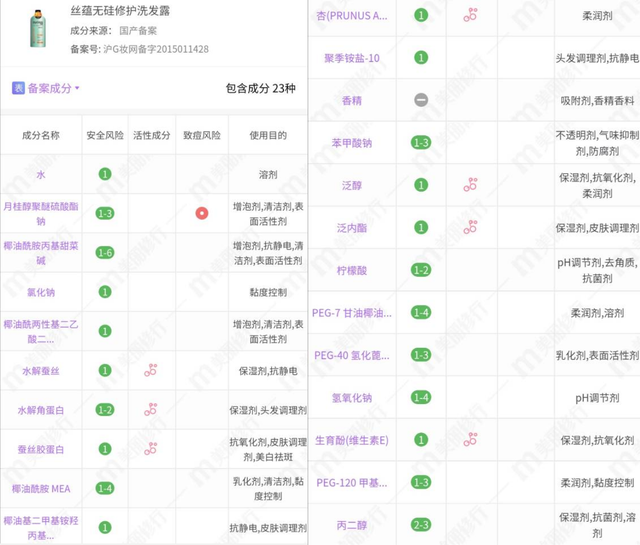Click the 1-3 safety badge for 苯甲酸钠

click(x=421, y=142)
